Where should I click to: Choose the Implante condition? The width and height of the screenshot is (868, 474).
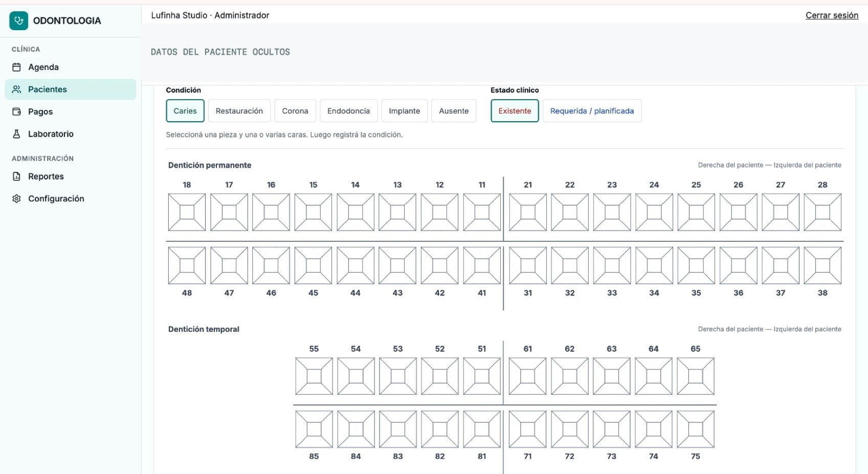coord(404,111)
